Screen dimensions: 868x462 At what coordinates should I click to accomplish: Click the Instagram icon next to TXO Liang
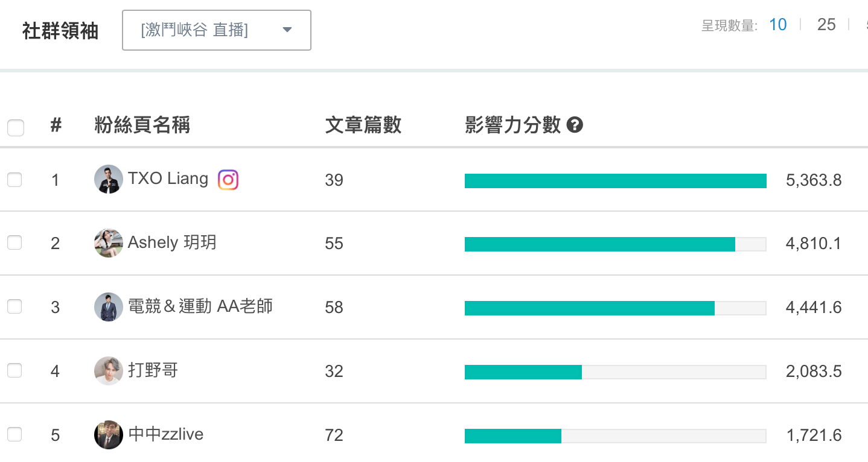(x=228, y=180)
